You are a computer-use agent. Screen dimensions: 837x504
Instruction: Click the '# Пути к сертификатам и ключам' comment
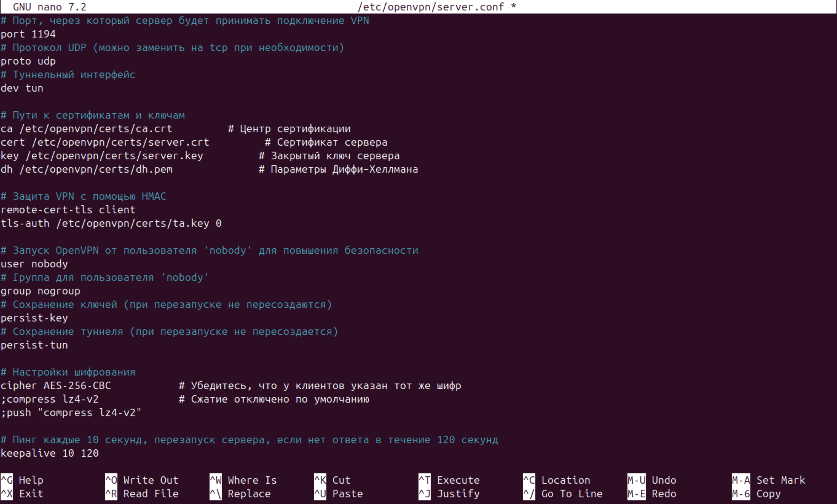coord(93,115)
